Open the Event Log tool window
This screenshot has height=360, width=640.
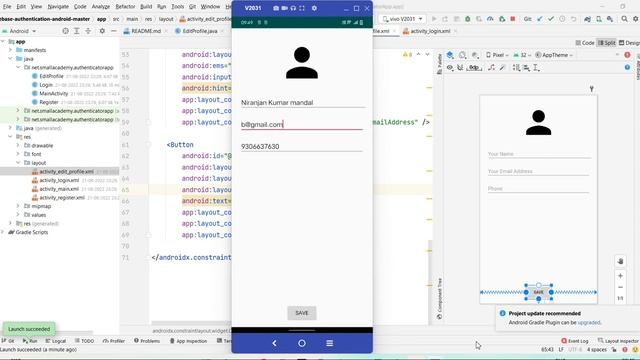point(575,341)
